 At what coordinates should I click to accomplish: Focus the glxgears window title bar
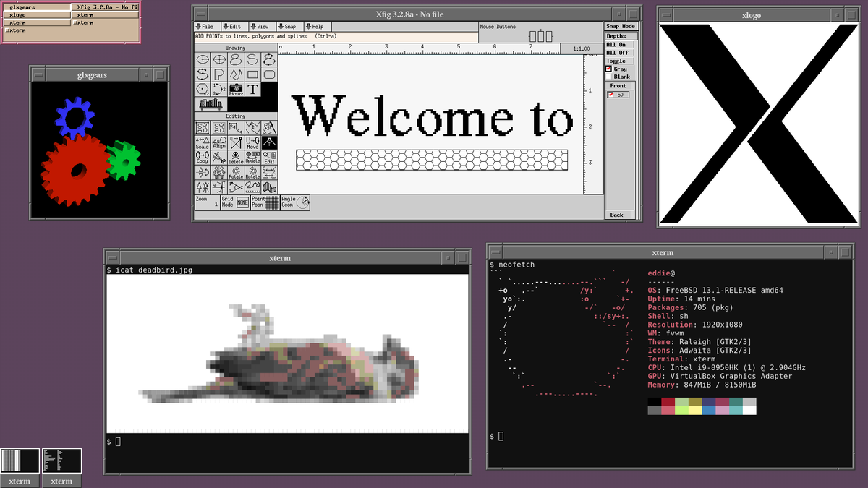(x=91, y=74)
